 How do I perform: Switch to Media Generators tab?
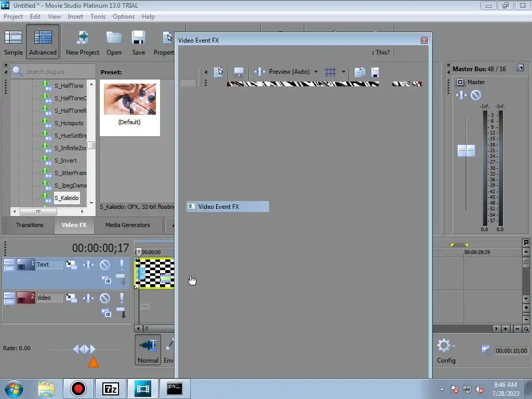click(x=128, y=225)
